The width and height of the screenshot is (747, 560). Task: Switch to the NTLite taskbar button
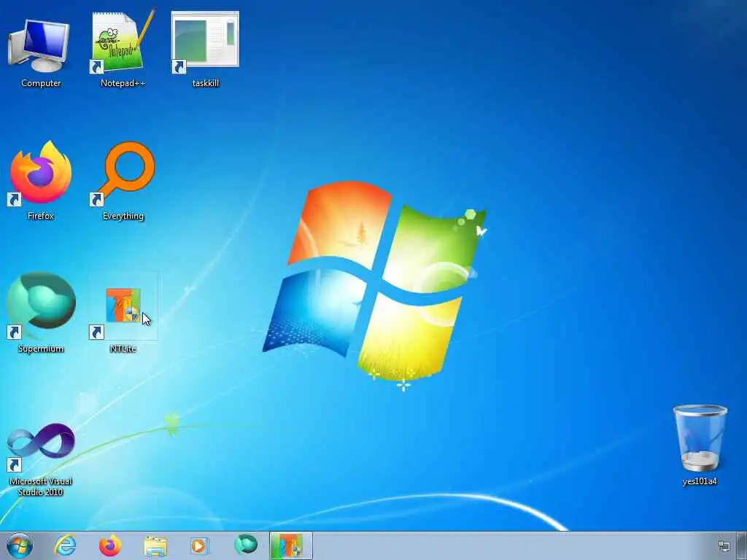(290, 545)
